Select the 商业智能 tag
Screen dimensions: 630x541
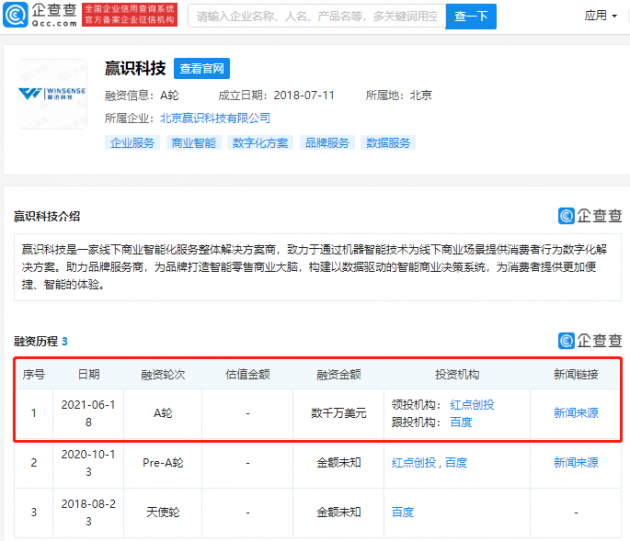click(x=194, y=143)
